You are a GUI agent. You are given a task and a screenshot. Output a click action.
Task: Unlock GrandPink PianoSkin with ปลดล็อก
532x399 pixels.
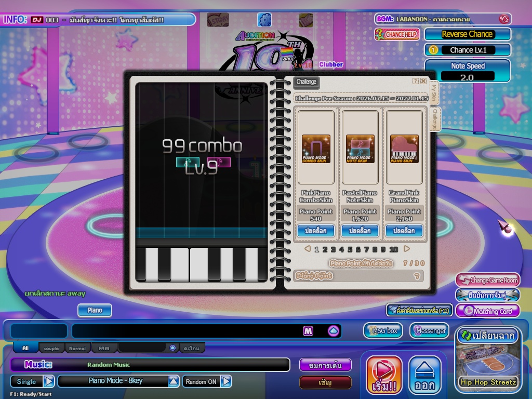click(404, 231)
